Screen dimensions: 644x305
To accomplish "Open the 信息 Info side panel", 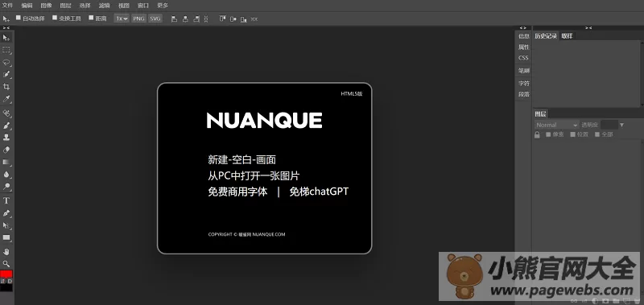I will pos(524,36).
